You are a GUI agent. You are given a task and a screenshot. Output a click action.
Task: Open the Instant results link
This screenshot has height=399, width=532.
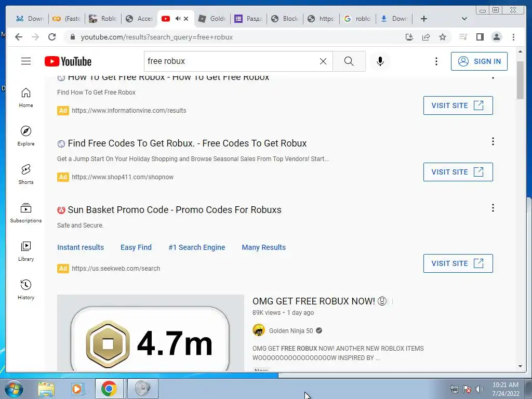pyautogui.click(x=81, y=247)
